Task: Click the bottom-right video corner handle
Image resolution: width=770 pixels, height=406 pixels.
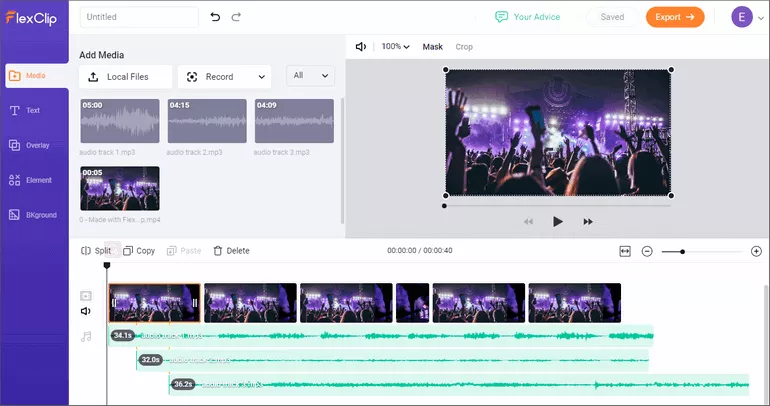Action: 671,196
